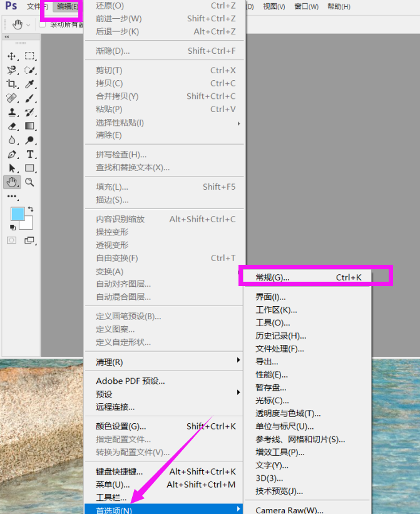Select the Rectangular Marquee tool
420x514 pixels.
29,56
